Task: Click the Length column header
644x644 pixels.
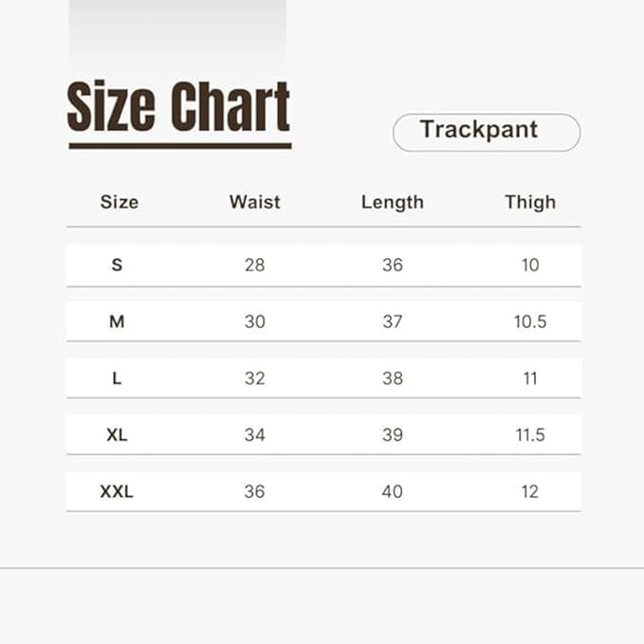Action: coord(393,203)
